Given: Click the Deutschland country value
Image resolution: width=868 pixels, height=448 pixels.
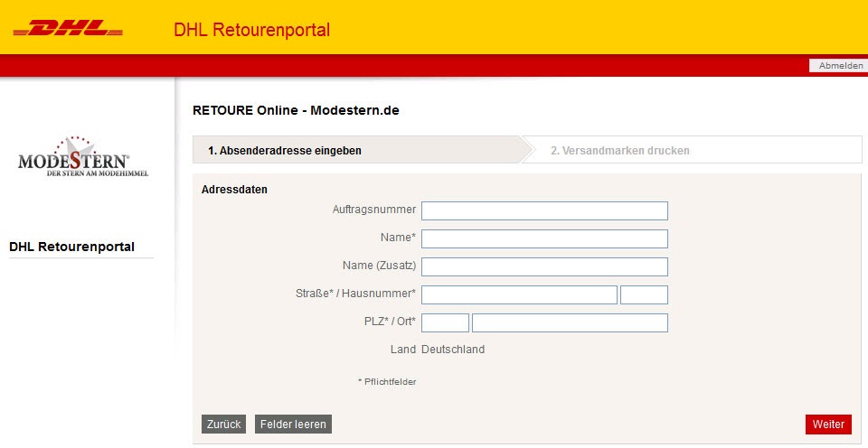Looking at the screenshot, I should point(453,350).
